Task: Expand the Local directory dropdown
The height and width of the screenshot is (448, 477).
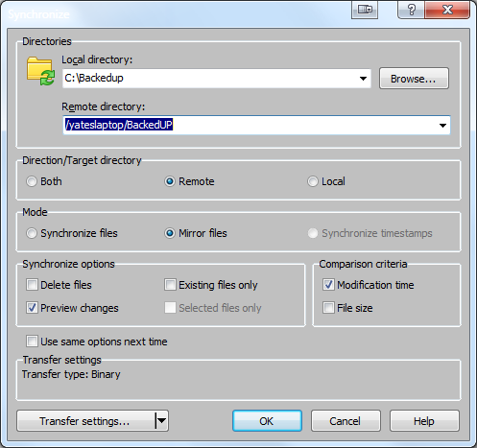Action: click(363, 79)
